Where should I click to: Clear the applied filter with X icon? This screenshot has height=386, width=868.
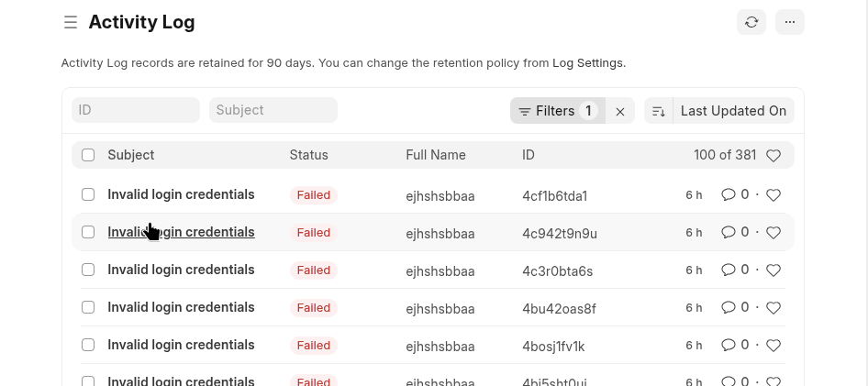point(620,111)
